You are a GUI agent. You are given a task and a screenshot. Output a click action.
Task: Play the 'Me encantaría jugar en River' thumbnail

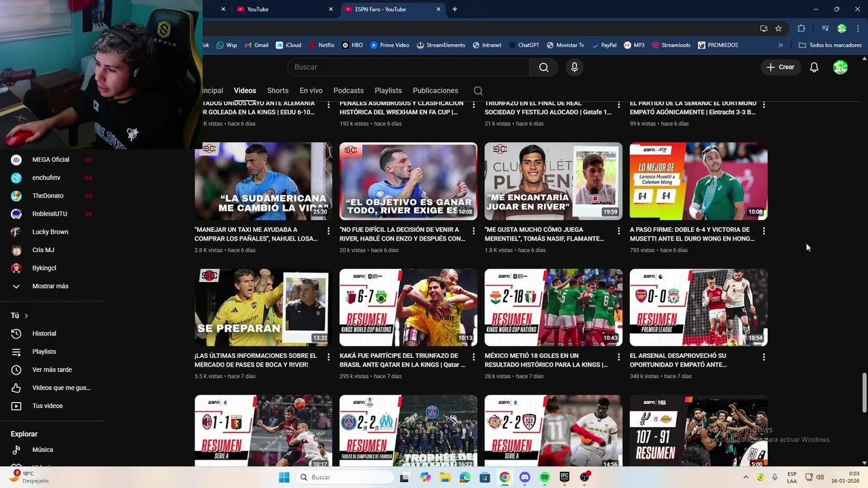pyautogui.click(x=553, y=181)
